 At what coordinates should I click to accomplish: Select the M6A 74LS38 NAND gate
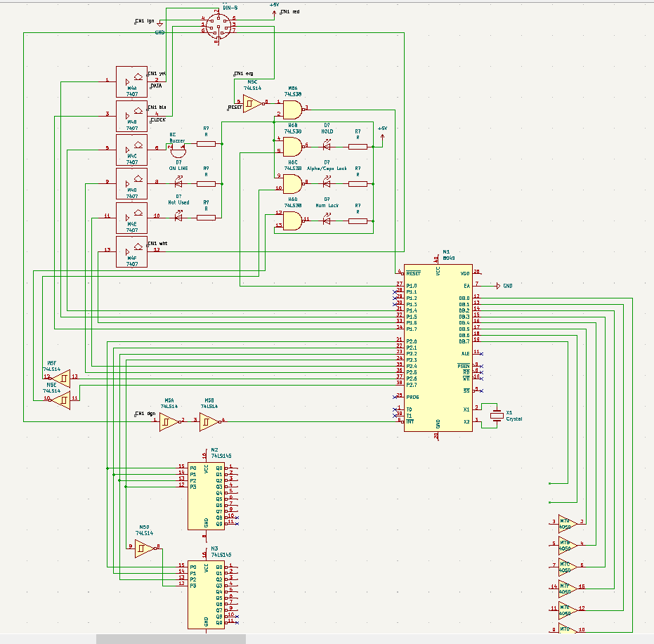[x=292, y=109]
